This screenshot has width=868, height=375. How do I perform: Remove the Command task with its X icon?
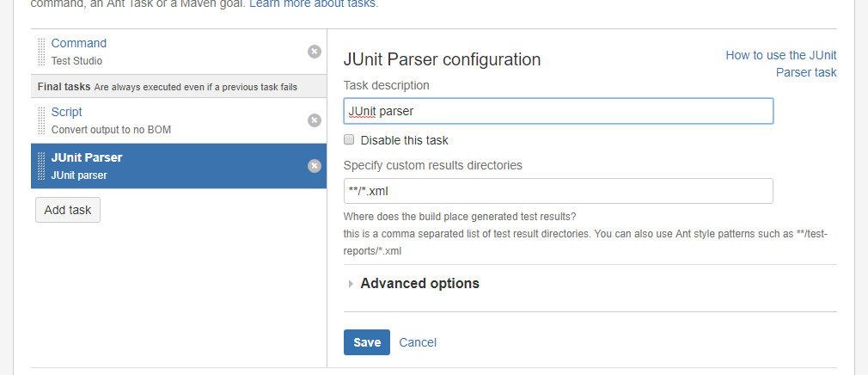click(x=315, y=52)
